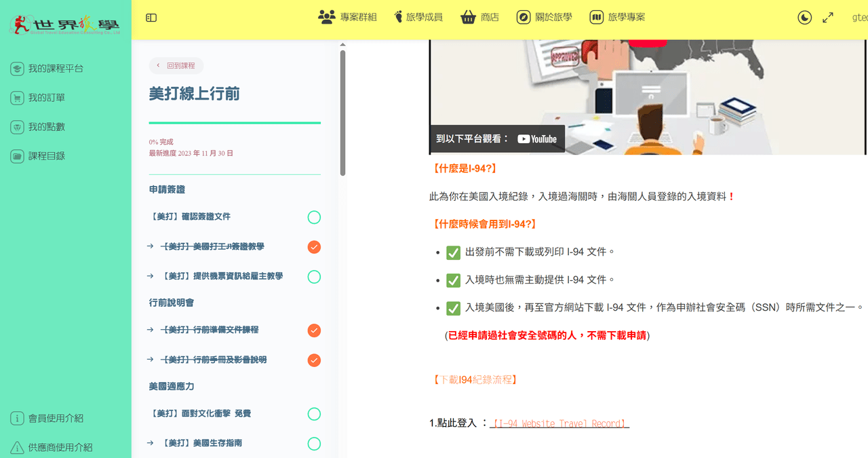Mark 【美打】確認簽證文件 lesson complete circle
The image size is (868, 458).
click(314, 217)
